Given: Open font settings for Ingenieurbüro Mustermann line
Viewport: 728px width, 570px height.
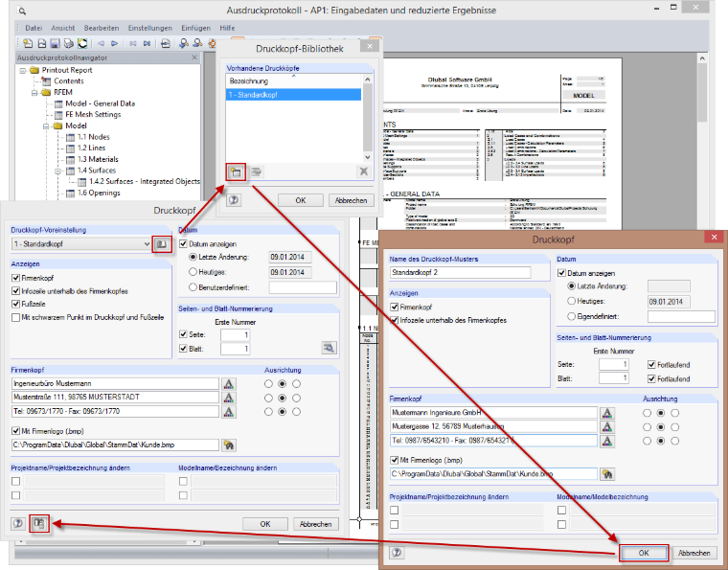Looking at the screenshot, I should click(228, 384).
